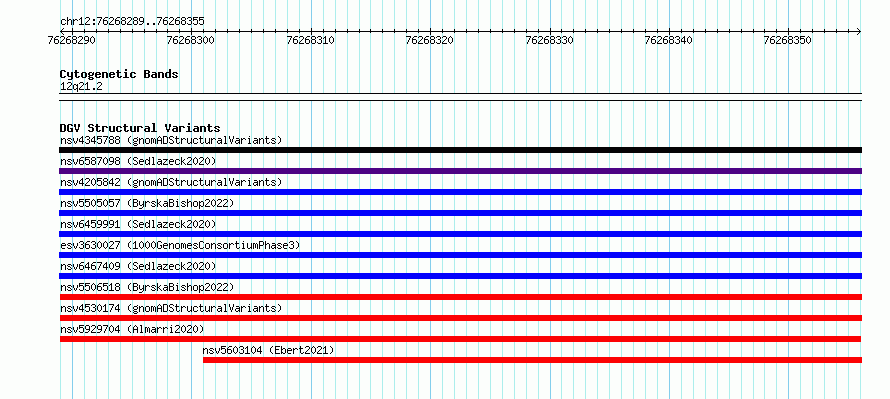Click the nsv4205842 gnomADStructuralVariants label

tap(171, 182)
